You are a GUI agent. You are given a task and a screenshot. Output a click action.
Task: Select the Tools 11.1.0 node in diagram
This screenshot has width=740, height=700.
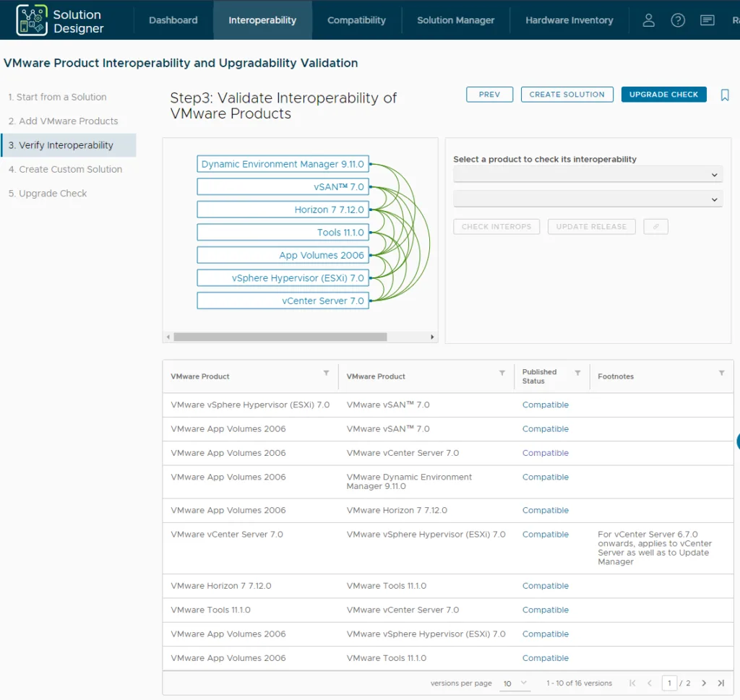pos(283,233)
